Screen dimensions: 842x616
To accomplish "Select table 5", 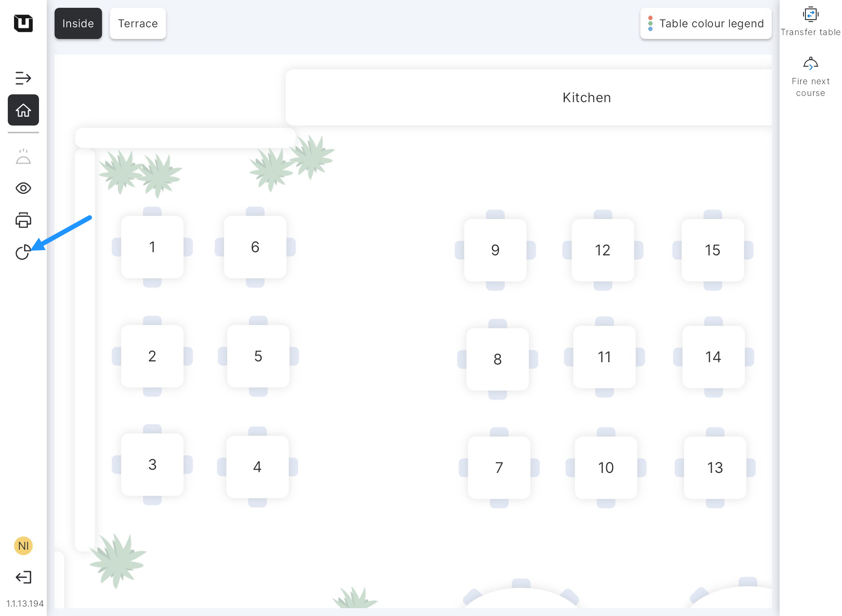I will [x=258, y=356].
